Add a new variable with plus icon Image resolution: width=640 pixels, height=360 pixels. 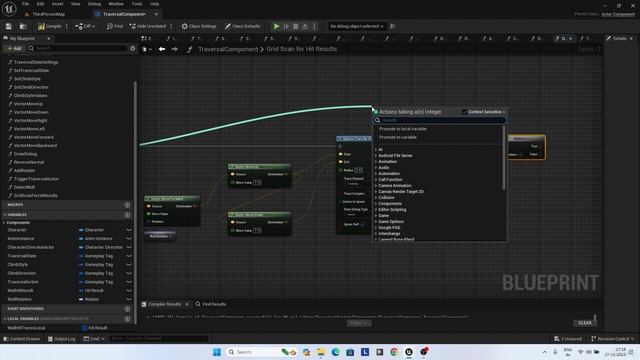pos(127,215)
